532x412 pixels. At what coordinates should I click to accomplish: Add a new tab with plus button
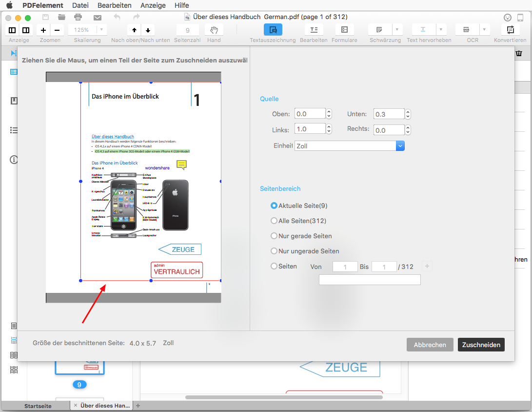138,406
